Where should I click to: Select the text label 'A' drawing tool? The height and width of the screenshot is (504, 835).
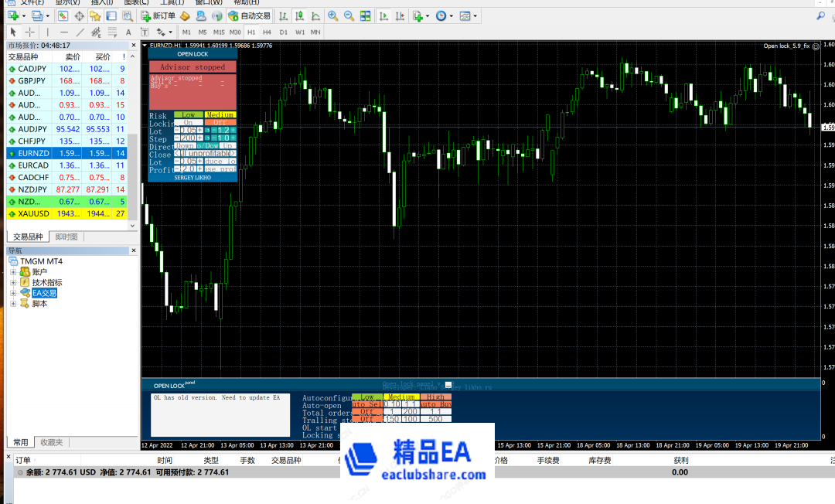coord(128,32)
